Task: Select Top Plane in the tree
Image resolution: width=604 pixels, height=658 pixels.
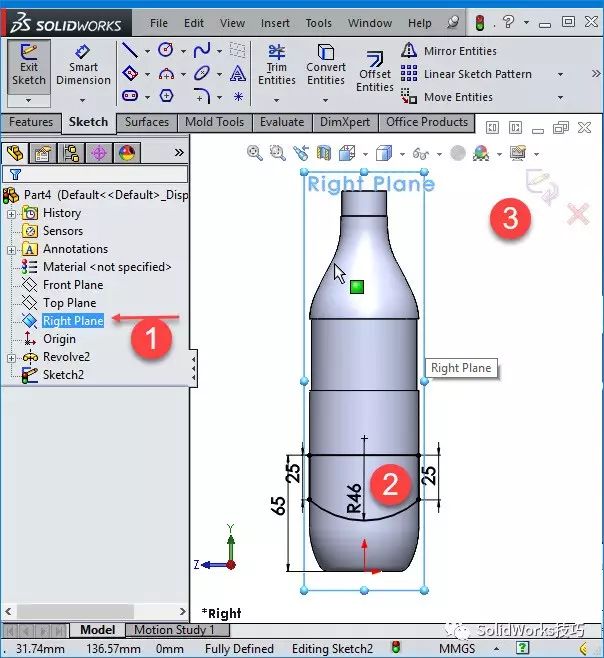Action: point(70,303)
